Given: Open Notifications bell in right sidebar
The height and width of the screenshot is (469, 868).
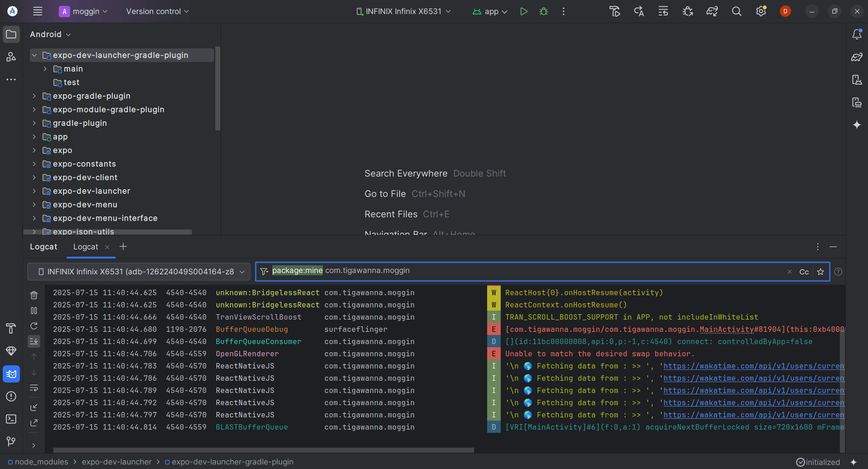Looking at the screenshot, I should tap(857, 34).
